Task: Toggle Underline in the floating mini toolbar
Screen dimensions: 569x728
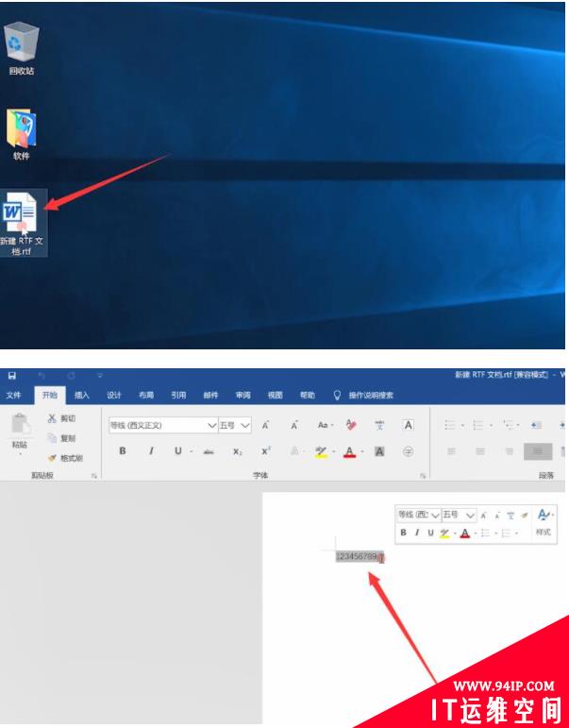Action: pos(430,533)
